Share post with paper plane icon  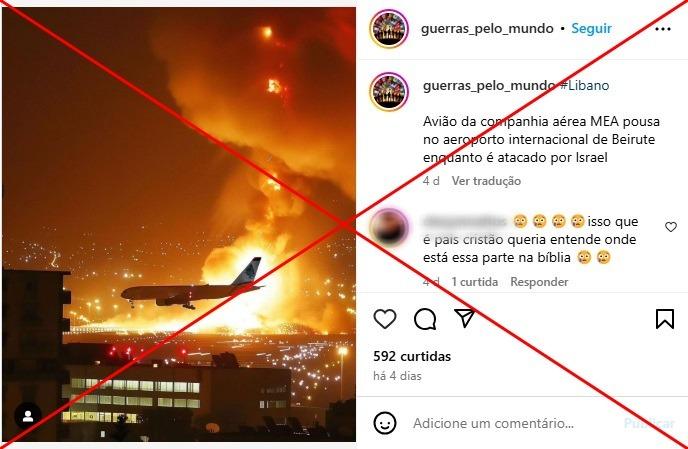pos(465,318)
